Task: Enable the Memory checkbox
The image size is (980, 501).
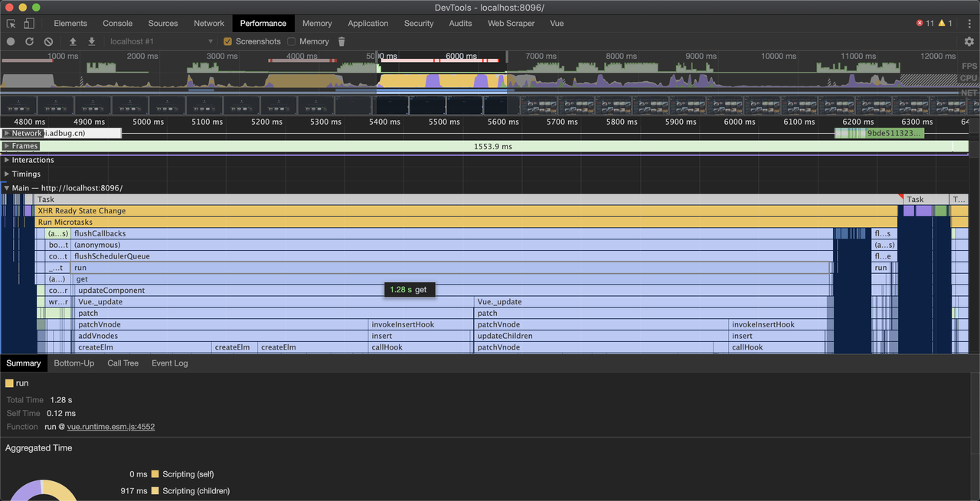Action: [291, 41]
